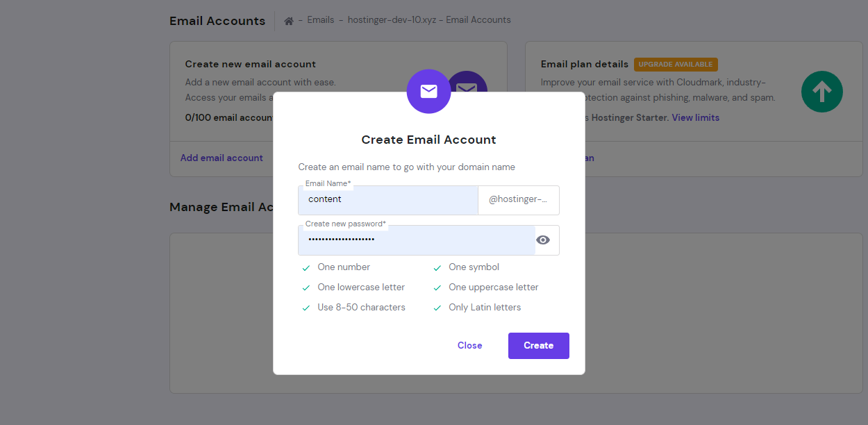Screen dimensions: 868x425
Task: Click the Only Latin letters checkmark
Action: tap(437, 308)
